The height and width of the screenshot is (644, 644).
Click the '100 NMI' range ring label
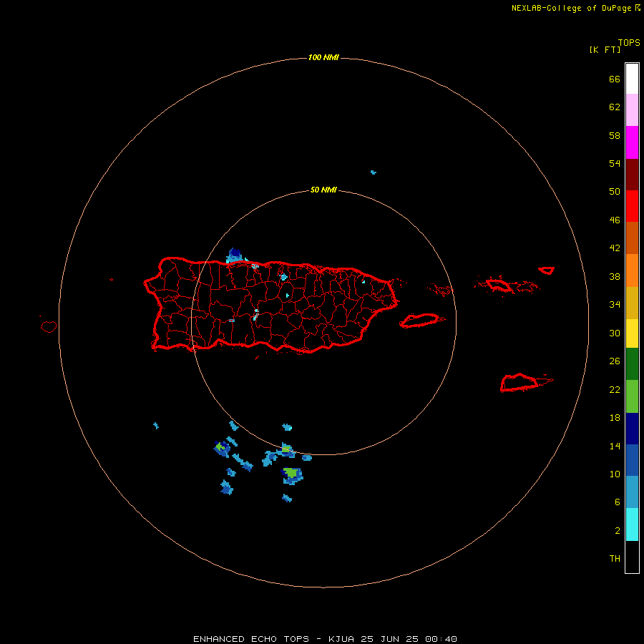tap(323, 57)
